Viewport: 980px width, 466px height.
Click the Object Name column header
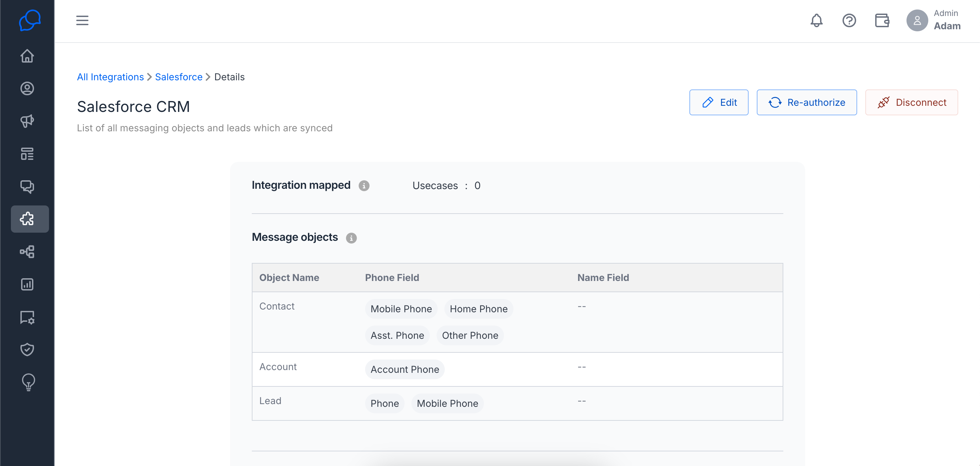(289, 278)
